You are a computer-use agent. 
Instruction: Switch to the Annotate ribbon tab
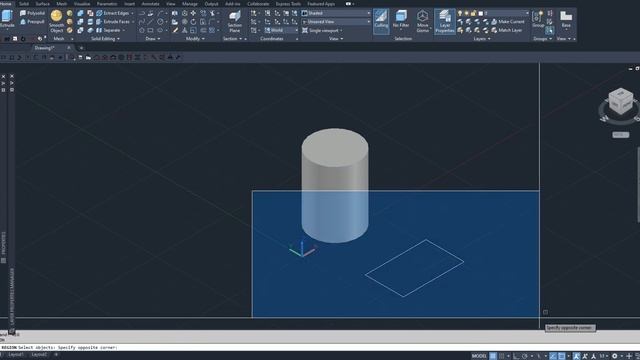tap(150, 4)
